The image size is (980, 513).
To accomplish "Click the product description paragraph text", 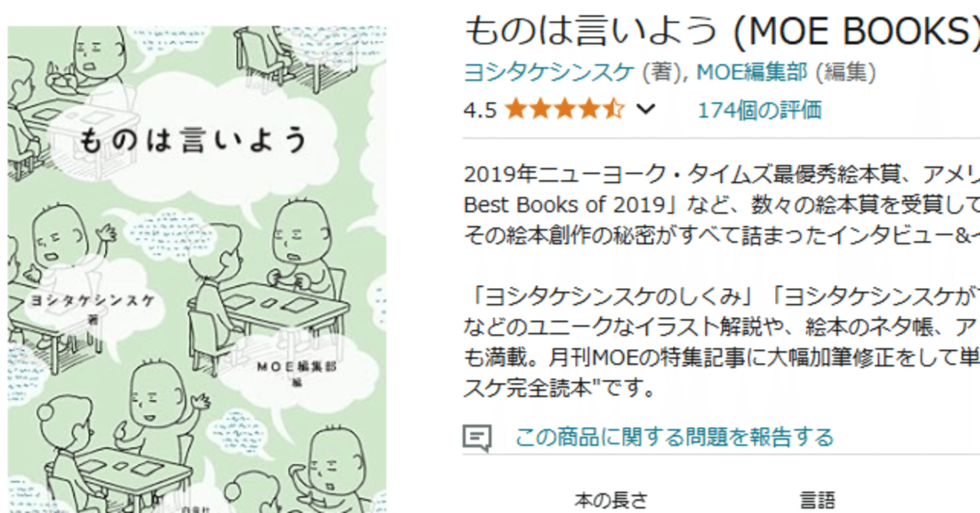I will click(721, 279).
